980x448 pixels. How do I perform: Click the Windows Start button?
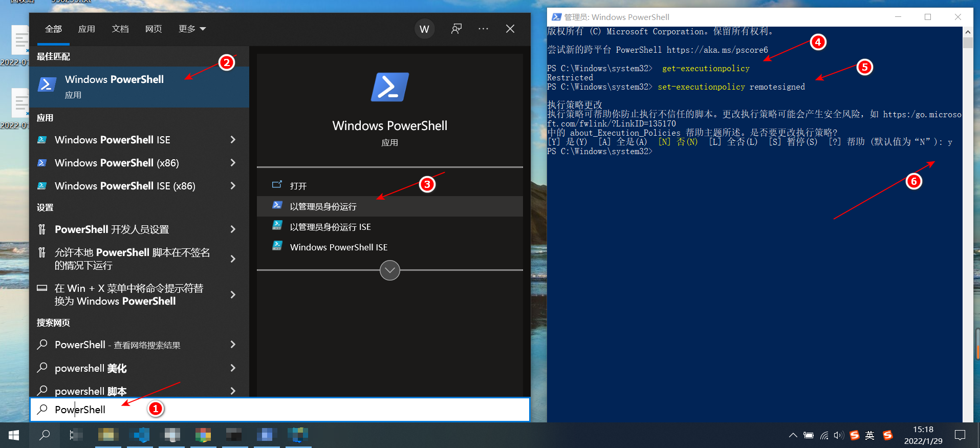pyautogui.click(x=14, y=435)
